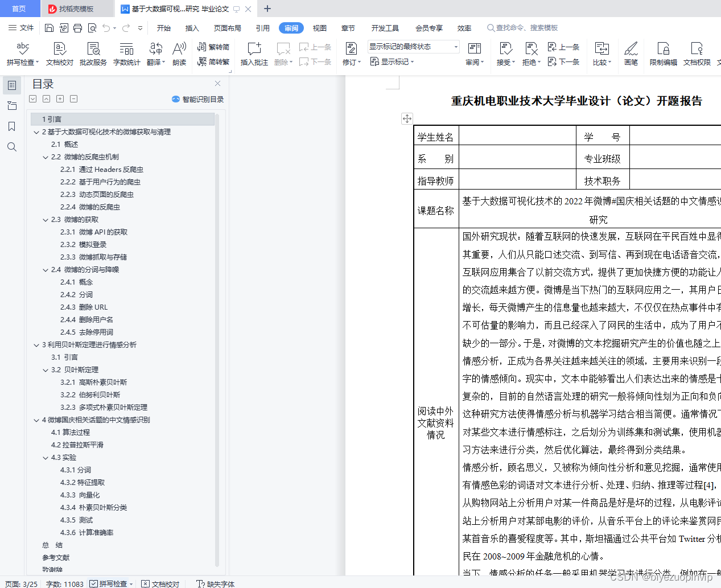Insert a comment with 插入批注

point(253,54)
